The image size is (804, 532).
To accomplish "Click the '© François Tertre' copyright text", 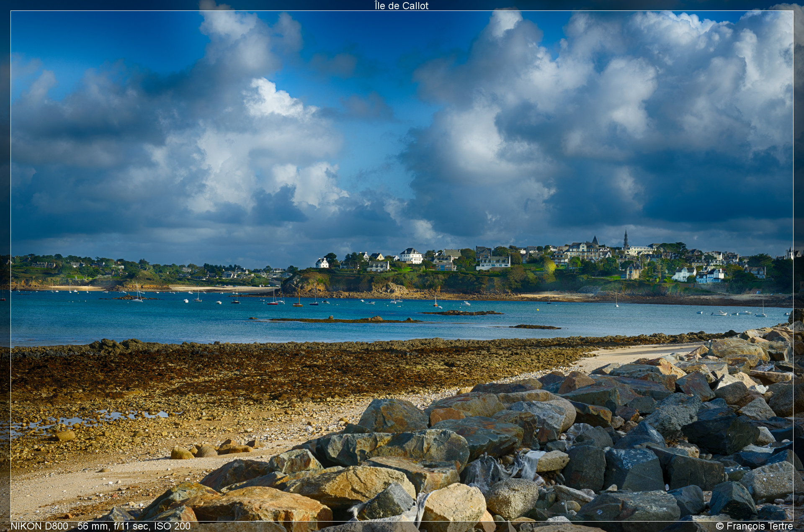I will pos(754,526).
